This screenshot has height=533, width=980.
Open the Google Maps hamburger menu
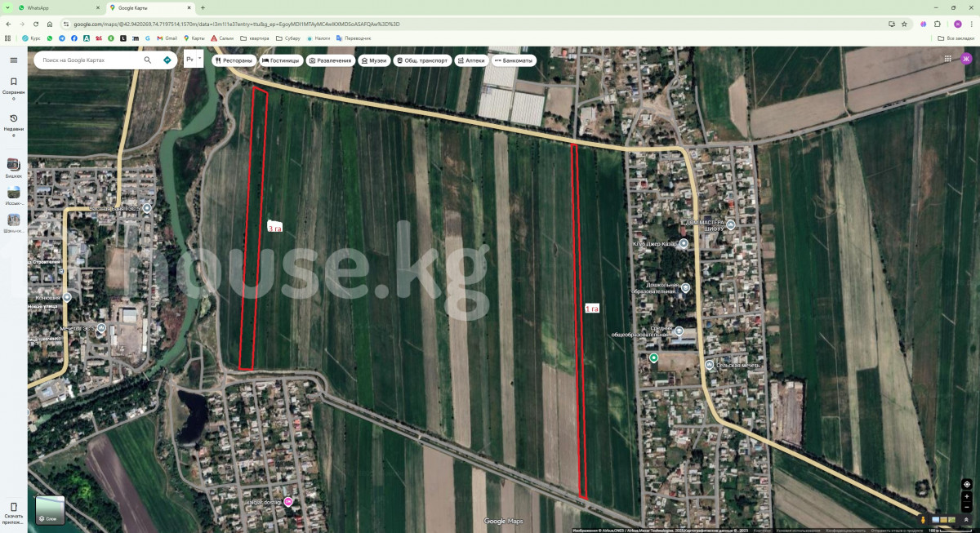click(13, 60)
